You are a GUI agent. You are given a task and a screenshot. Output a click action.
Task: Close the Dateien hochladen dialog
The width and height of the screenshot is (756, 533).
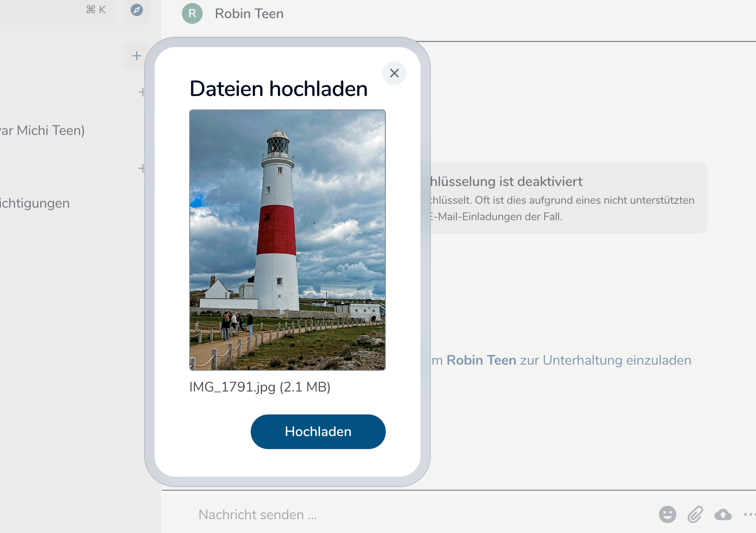point(394,73)
